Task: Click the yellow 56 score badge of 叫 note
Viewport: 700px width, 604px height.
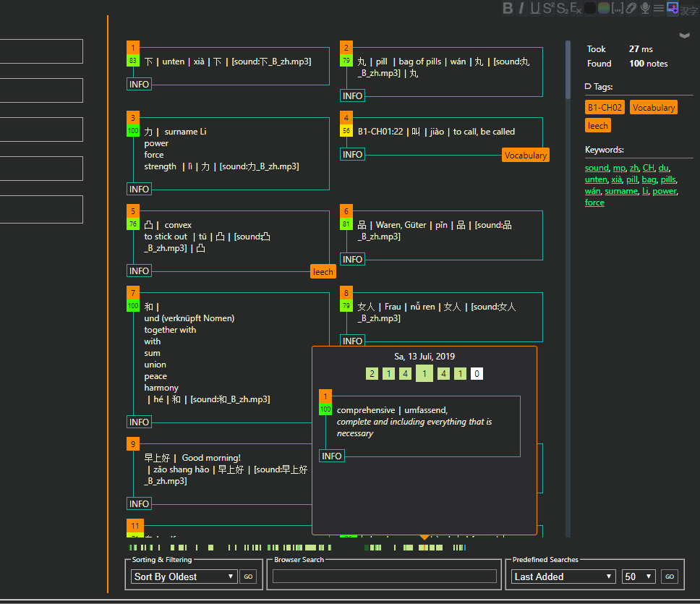Action: point(346,131)
